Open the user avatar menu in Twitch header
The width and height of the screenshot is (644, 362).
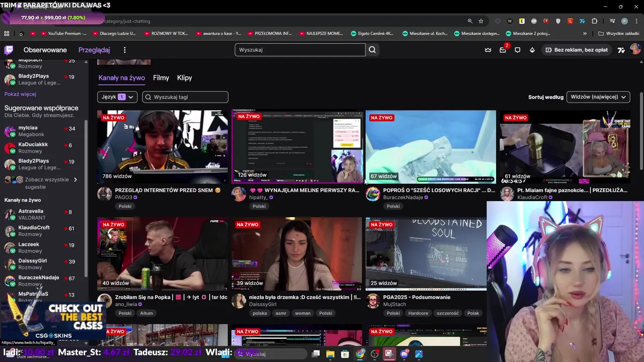[635, 49]
